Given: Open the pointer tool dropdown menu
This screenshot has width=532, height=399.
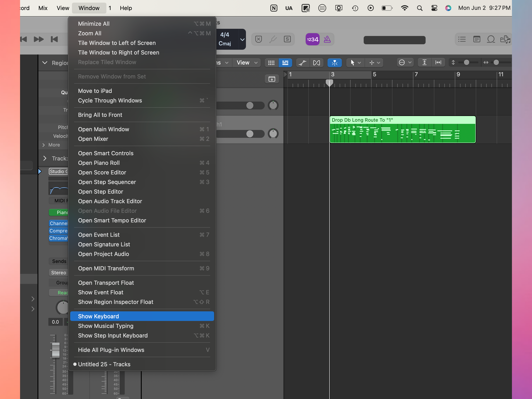Looking at the screenshot, I should pos(355,63).
